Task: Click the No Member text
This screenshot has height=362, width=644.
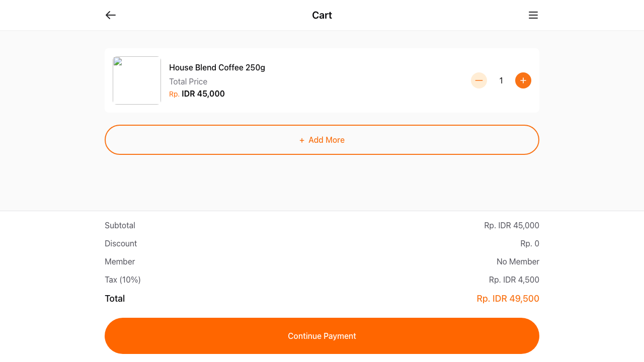Action: 518,261
